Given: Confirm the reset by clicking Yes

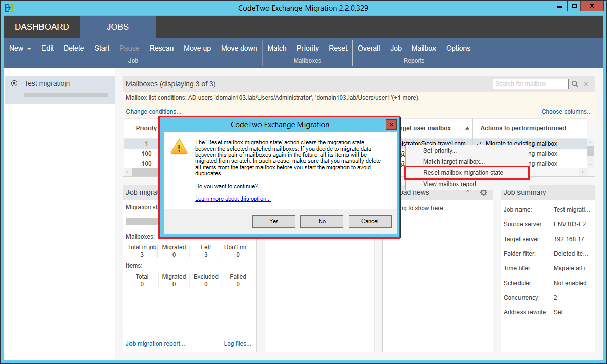Looking at the screenshot, I should [x=274, y=221].
